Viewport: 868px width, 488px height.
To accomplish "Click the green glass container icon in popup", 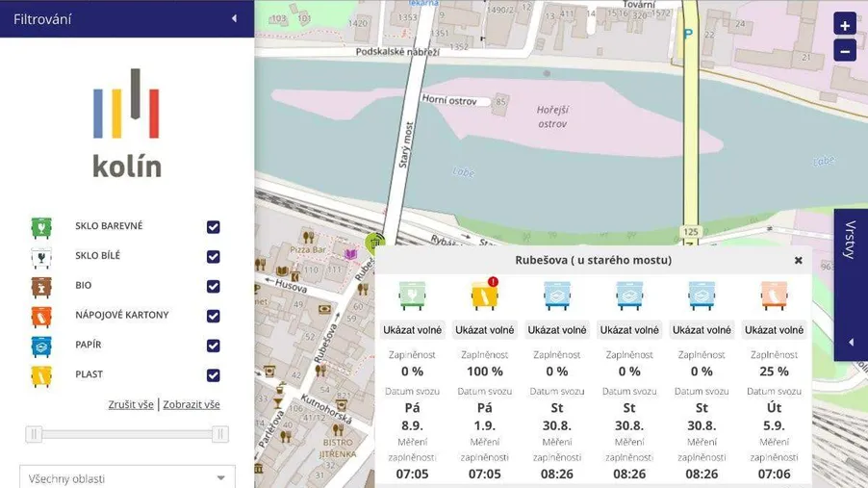I will [412, 295].
